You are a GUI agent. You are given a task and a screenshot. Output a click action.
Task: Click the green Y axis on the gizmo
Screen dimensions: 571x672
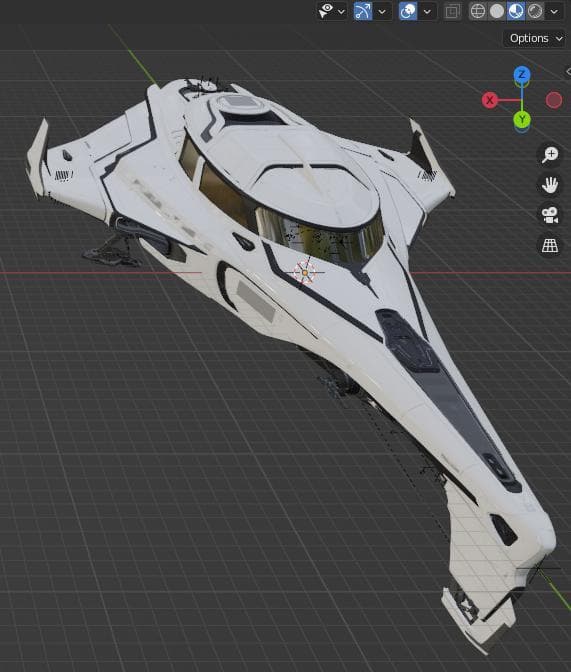(522, 120)
